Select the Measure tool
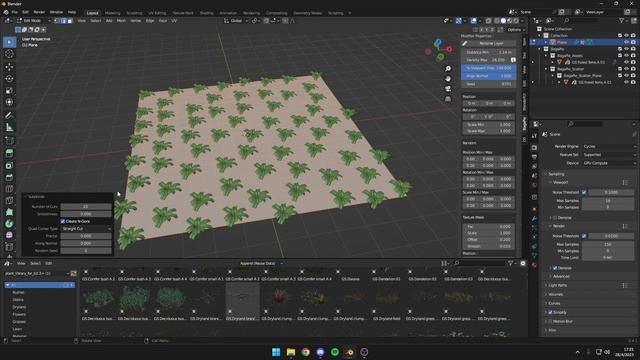This screenshot has width=640, height=360. [9, 127]
